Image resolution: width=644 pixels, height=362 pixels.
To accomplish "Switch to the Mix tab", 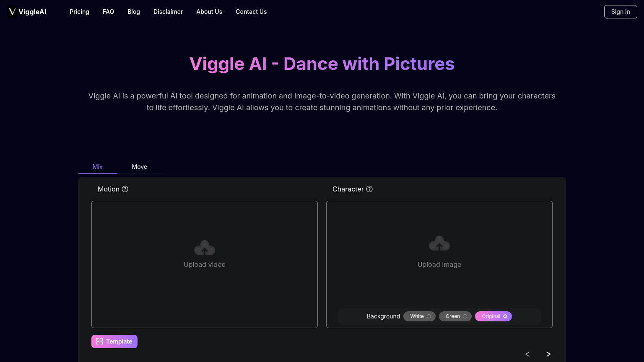I will coord(97,166).
